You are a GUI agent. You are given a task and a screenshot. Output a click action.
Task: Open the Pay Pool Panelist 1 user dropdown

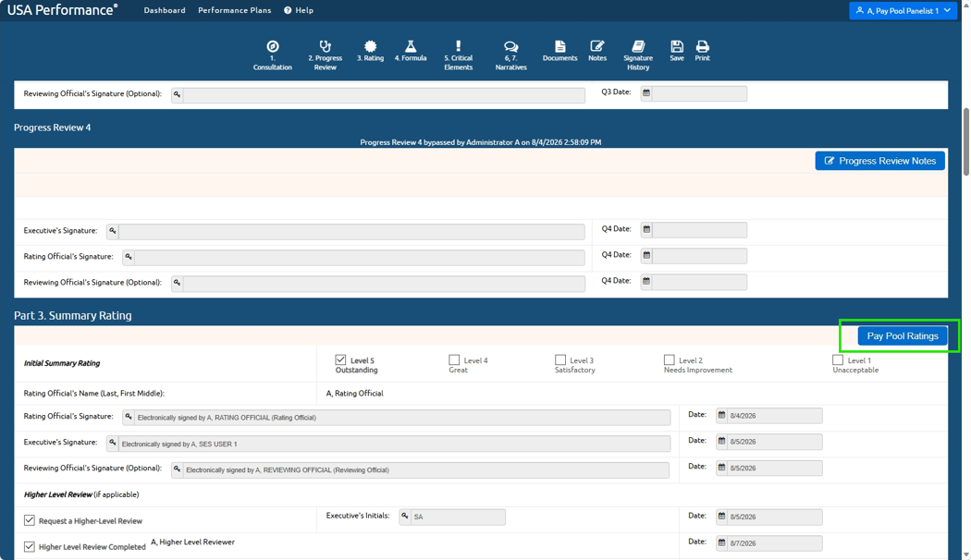point(903,10)
